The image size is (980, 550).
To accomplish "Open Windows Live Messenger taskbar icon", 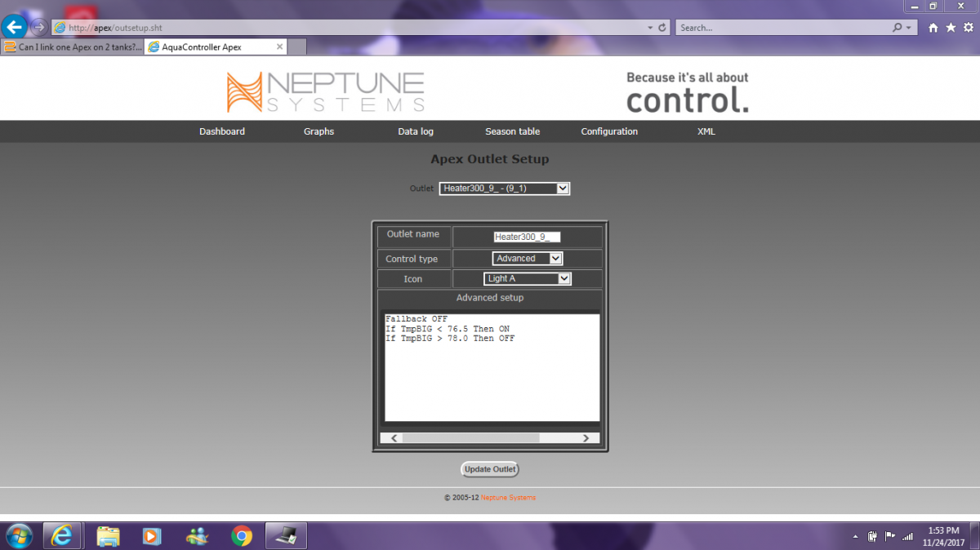I will (197, 536).
